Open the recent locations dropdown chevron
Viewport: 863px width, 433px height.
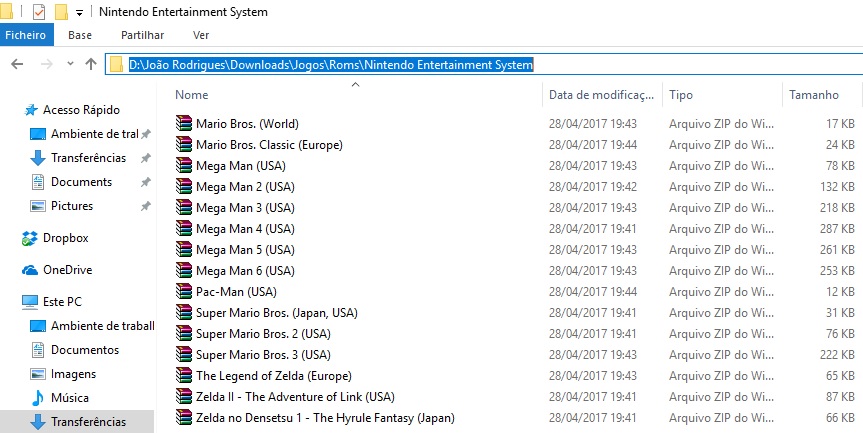pyautogui.click(x=70, y=64)
